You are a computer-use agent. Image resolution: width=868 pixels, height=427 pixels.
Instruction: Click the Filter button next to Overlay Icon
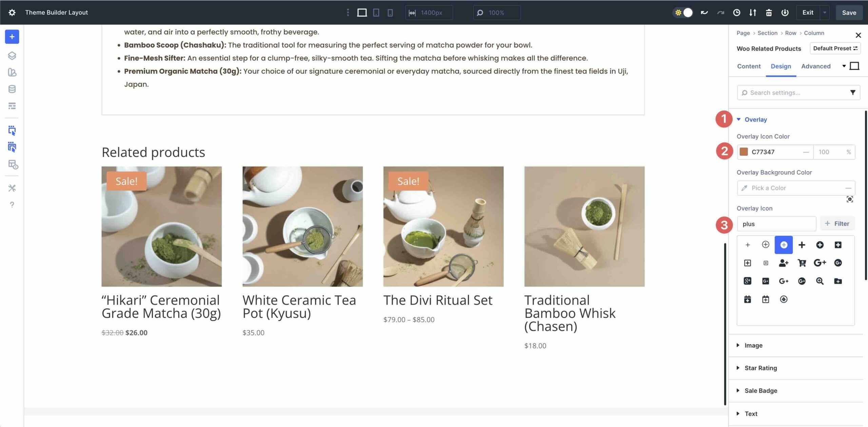(837, 224)
